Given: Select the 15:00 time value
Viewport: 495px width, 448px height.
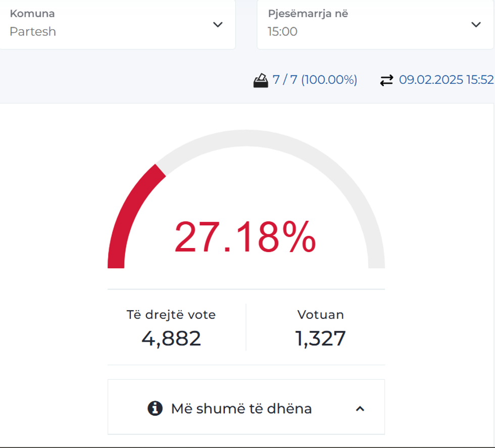Looking at the screenshot, I should (x=282, y=32).
